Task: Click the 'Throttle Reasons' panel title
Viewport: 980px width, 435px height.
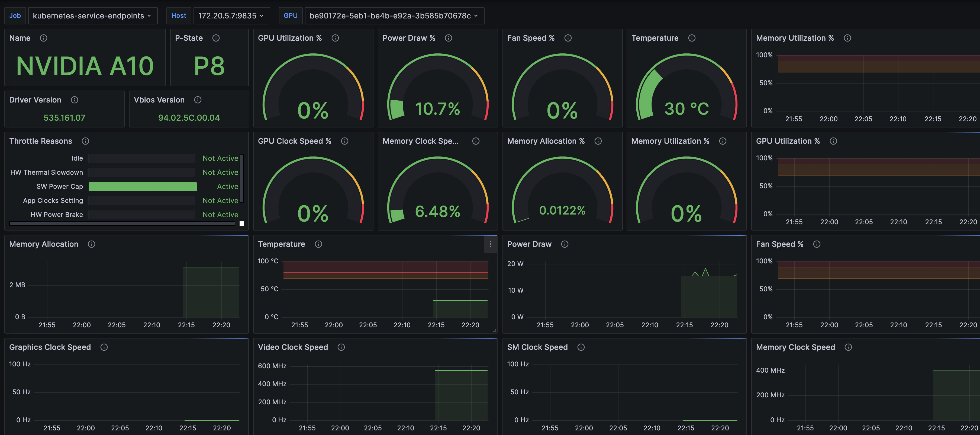Action: tap(41, 141)
